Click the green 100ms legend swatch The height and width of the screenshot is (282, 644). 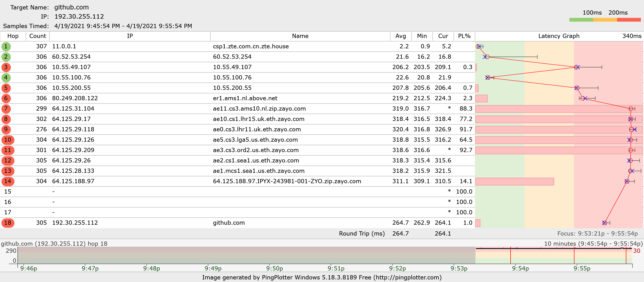pyautogui.click(x=581, y=20)
